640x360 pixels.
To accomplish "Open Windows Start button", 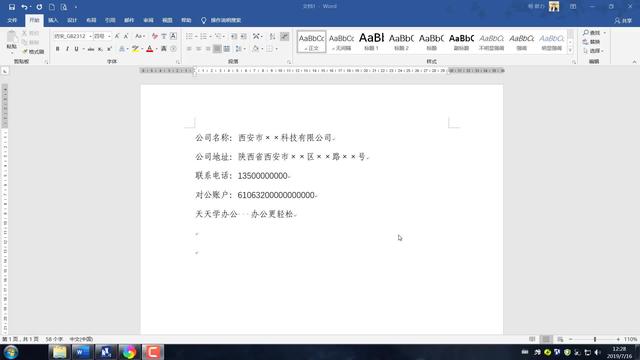I will (11, 352).
